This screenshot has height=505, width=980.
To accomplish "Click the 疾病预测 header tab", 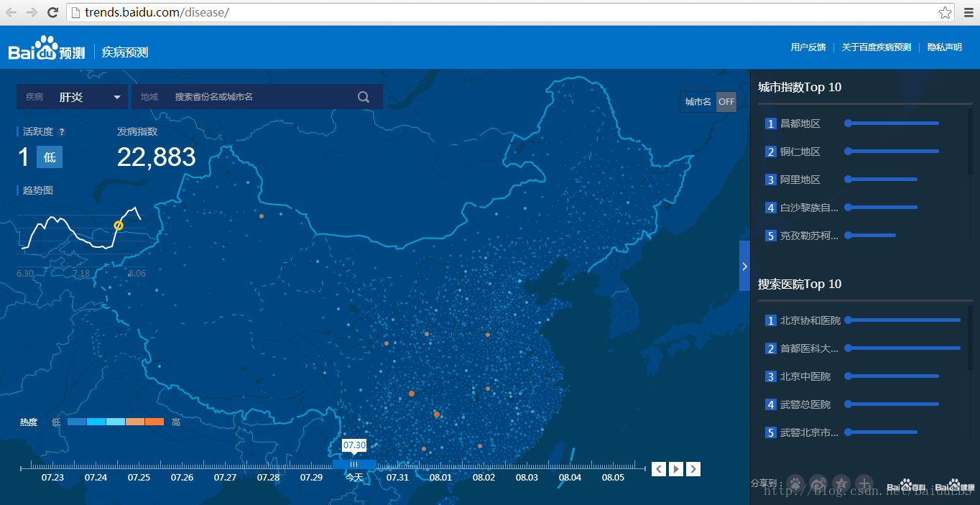I will [125, 52].
